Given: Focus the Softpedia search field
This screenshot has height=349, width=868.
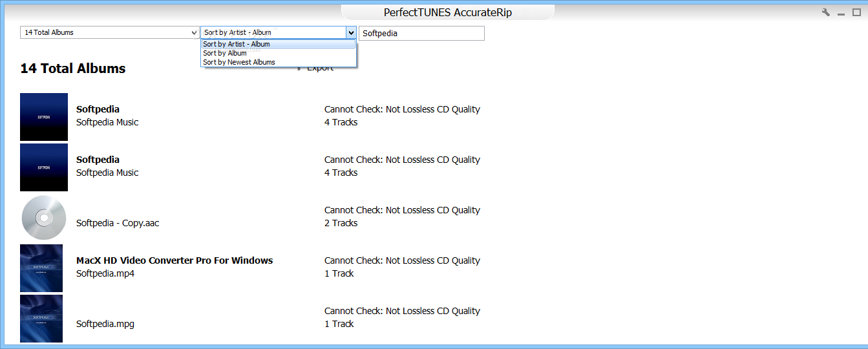Looking at the screenshot, I should click(x=421, y=33).
